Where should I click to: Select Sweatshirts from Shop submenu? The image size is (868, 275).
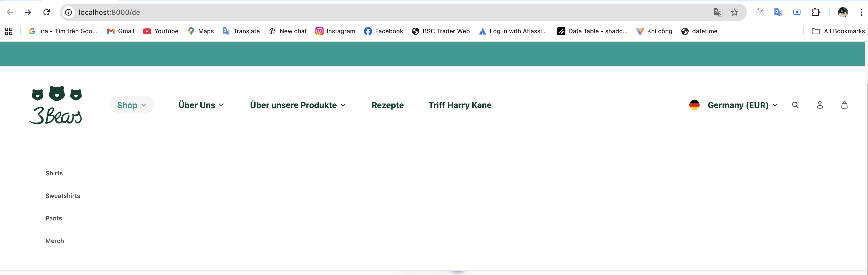coord(63,196)
